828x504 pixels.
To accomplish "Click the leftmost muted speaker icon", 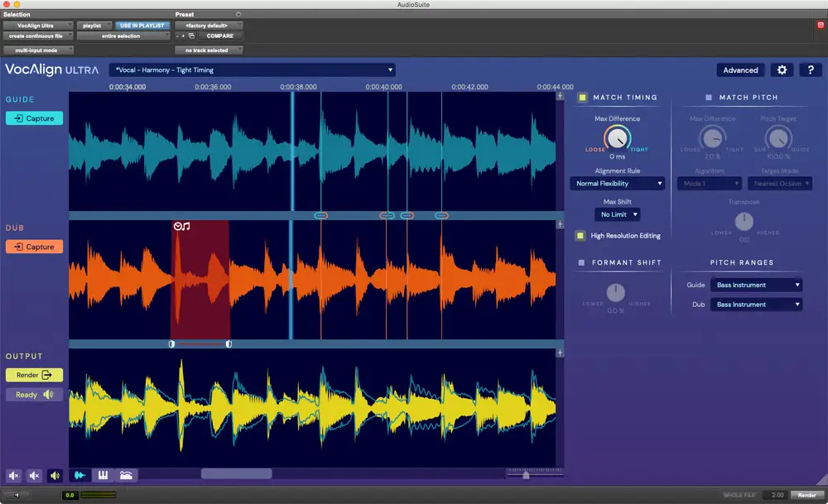I will click(x=14, y=476).
